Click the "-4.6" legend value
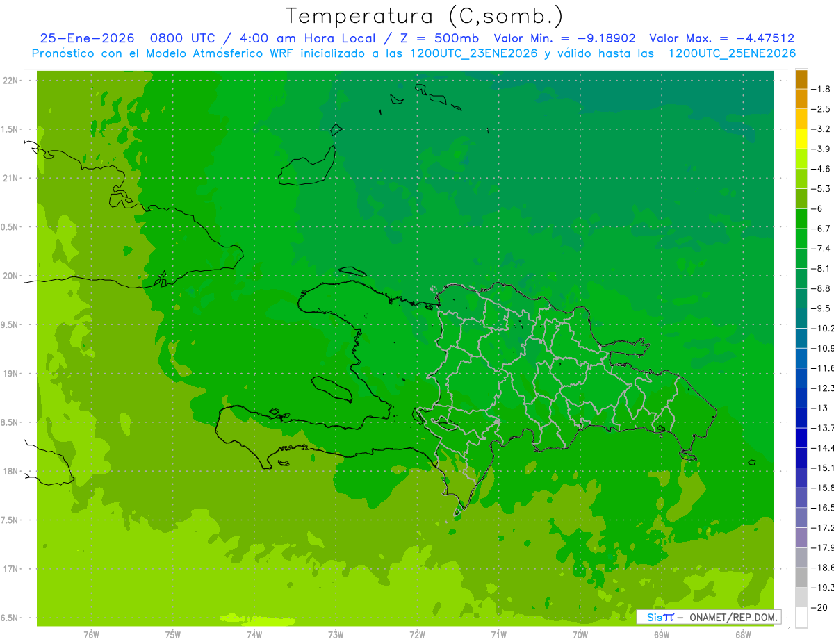834x644 pixels. tap(821, 169)
